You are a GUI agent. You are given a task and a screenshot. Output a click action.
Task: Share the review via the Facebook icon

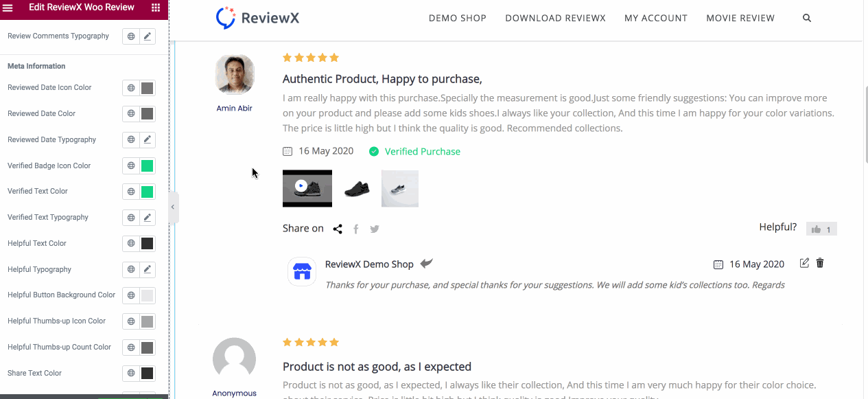click(355, 228)
